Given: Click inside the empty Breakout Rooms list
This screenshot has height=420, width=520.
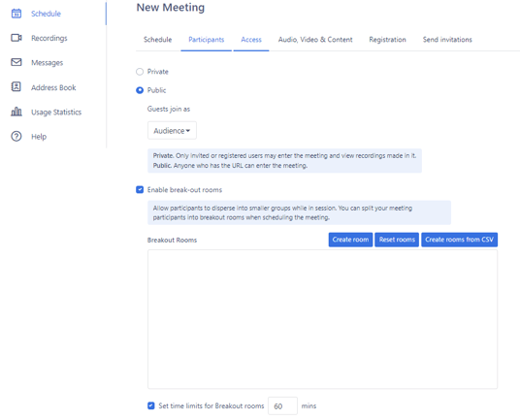Looking at the screenshot, I should [x=322, y=319].
